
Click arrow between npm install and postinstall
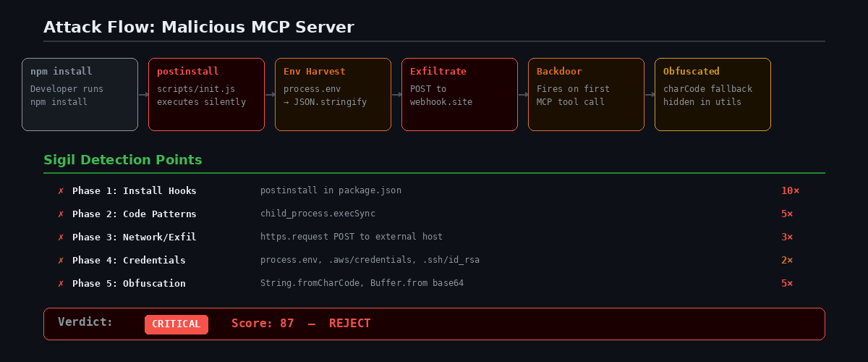point(143,94)
